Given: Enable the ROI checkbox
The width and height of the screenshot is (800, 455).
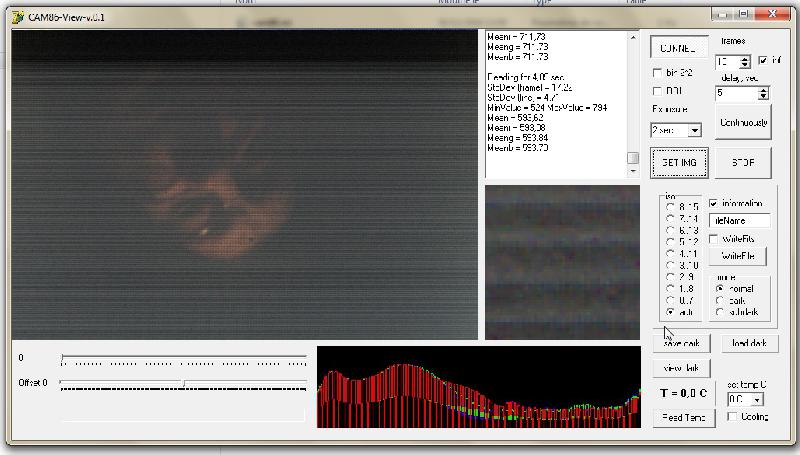Looking at the screenshot, I should 657,91.
